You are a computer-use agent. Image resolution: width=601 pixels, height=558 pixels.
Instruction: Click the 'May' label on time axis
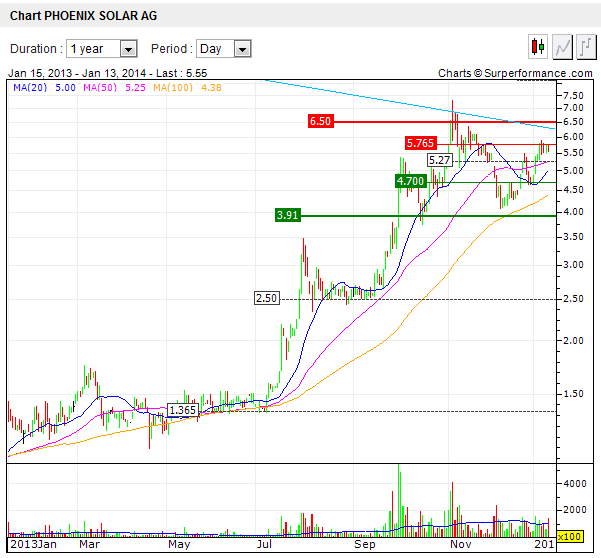click(x=179, y=544)
